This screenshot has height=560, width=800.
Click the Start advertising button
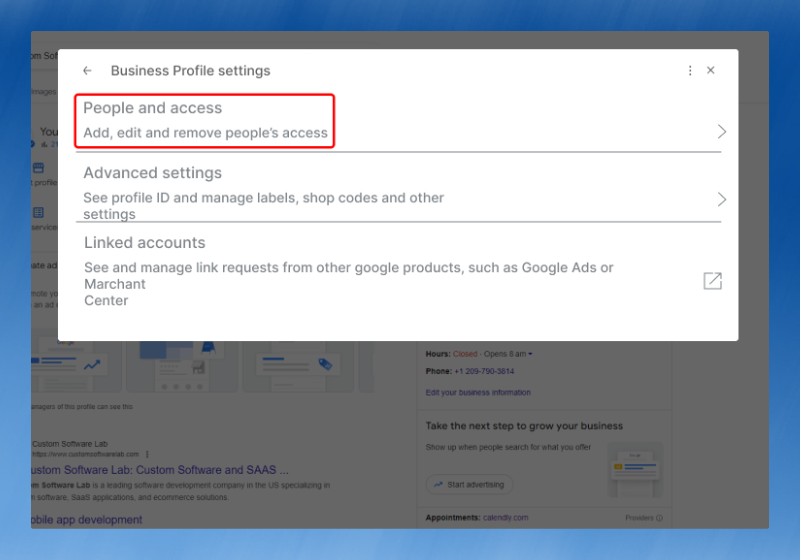pos(469,485)
